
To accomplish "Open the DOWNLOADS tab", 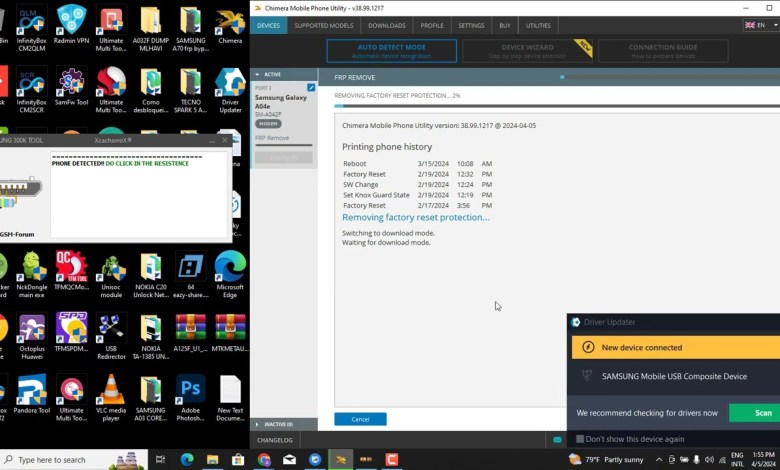I will click(387, 25).
